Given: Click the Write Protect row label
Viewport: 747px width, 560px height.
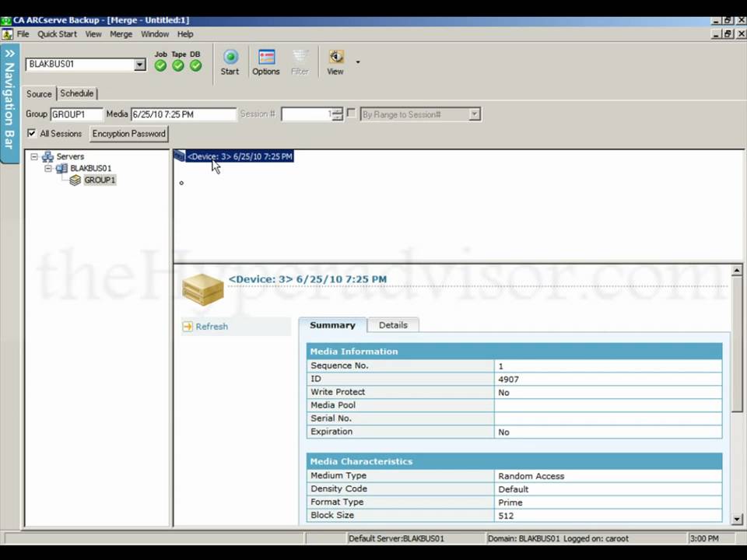Looking at the screenshot, I should [x=338, y=392].
